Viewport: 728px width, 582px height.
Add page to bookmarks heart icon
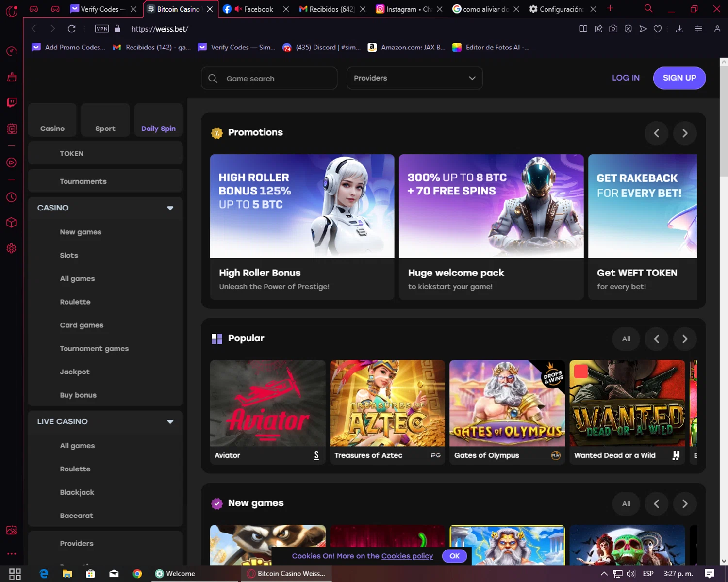tap(658, 29)
